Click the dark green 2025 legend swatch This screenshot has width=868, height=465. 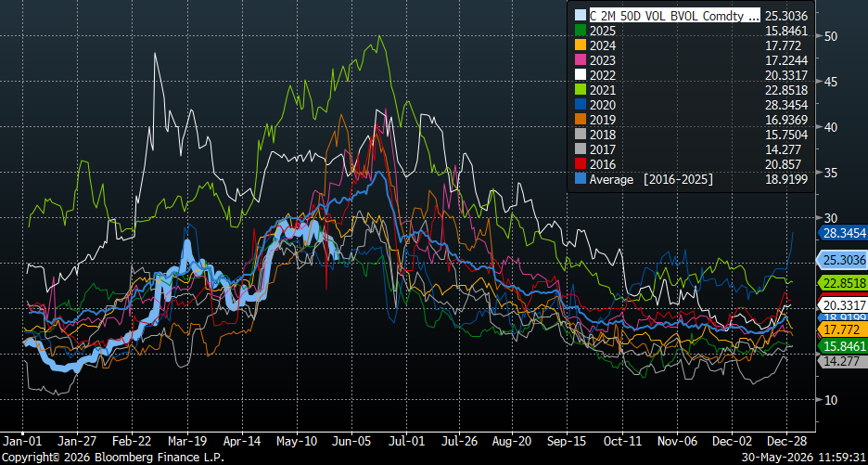[580, 31]
